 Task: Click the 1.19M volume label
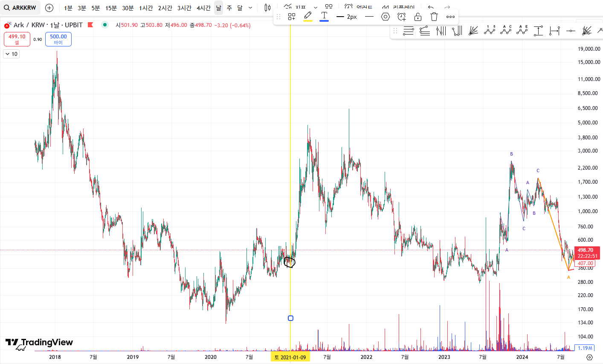point(585,348)
